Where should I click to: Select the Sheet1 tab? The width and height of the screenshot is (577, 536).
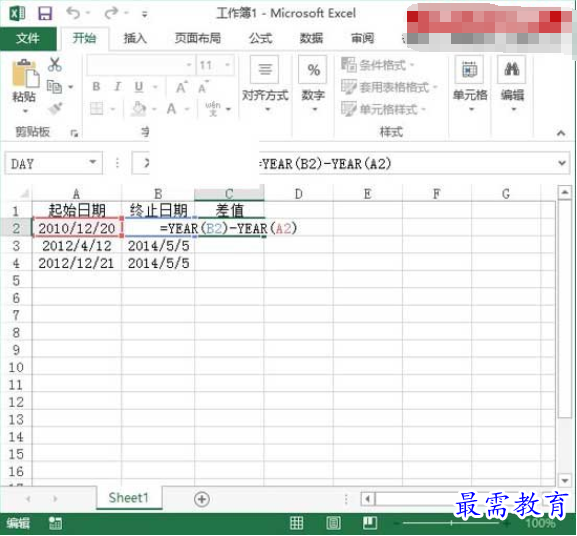point(129,498)
